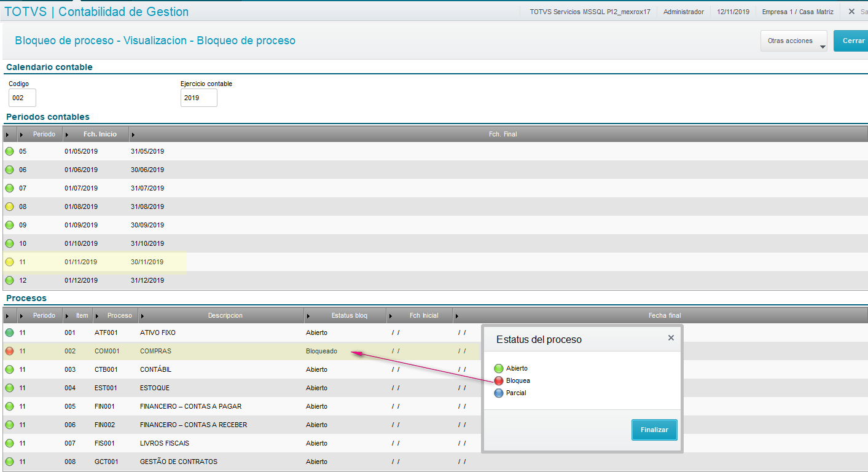Click red status icon of COMPRAS process

(9, 351)
